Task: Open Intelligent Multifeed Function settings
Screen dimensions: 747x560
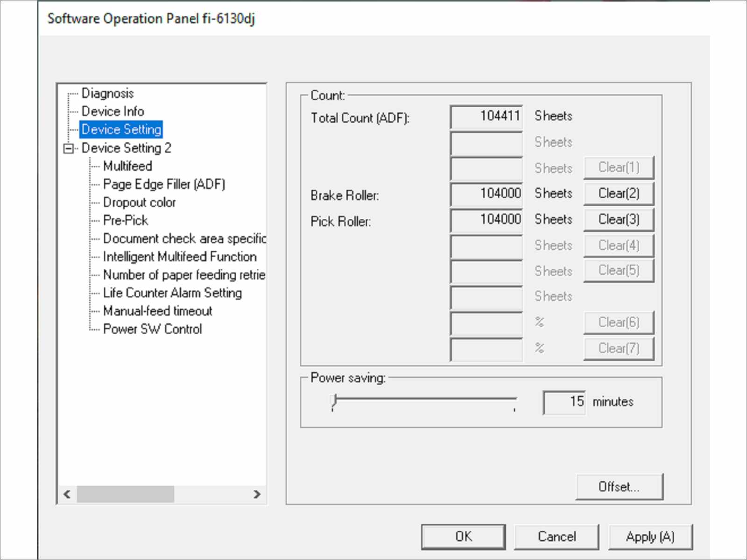Action: pyautogui.click(x=180, y=257)
